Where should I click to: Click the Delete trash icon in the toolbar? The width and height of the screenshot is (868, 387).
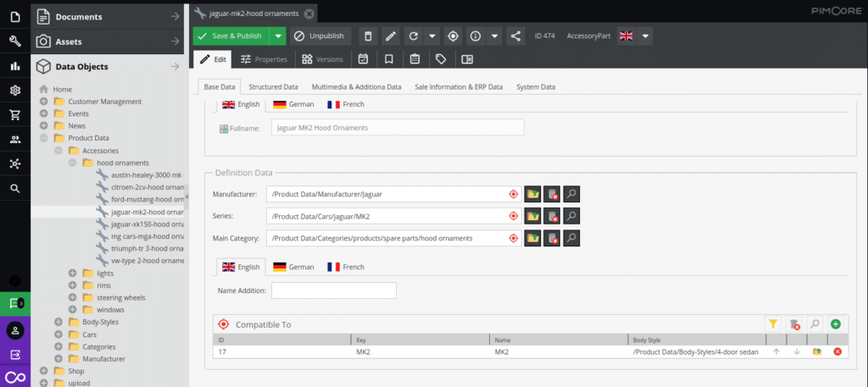coord(368,36)
